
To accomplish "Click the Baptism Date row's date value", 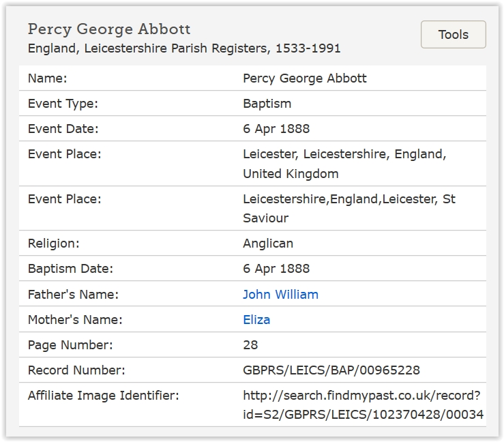I will tap(276, 269).
